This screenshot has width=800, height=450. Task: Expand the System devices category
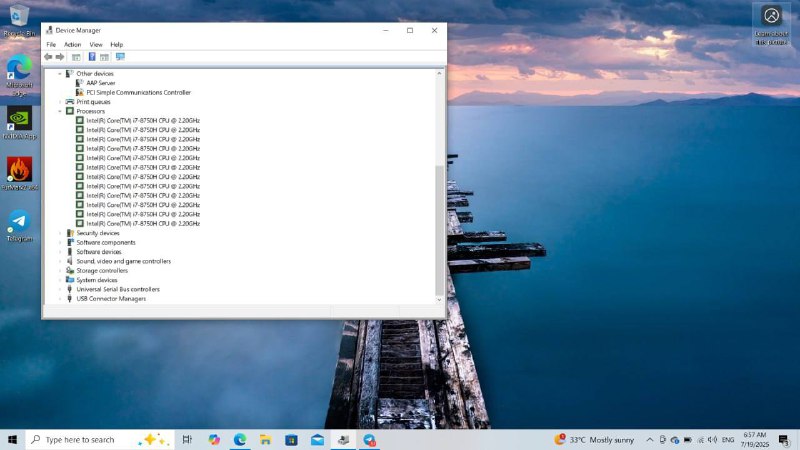click(60, 280)
